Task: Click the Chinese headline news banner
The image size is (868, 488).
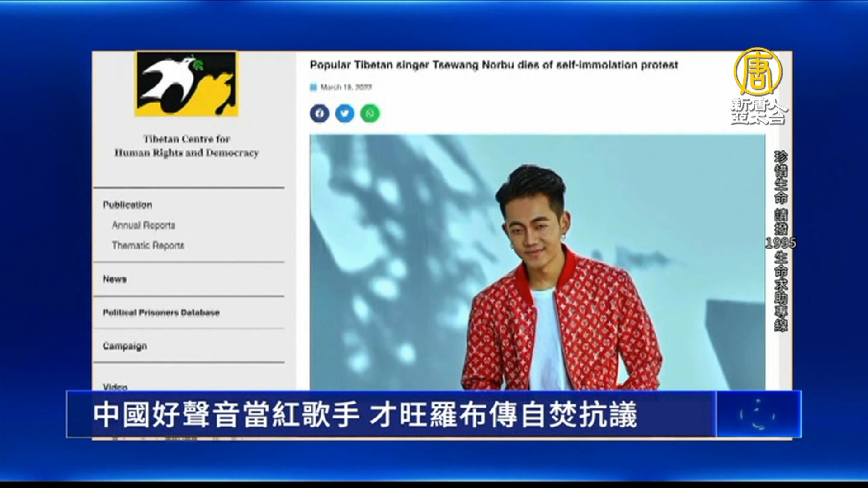Action: 365,415
